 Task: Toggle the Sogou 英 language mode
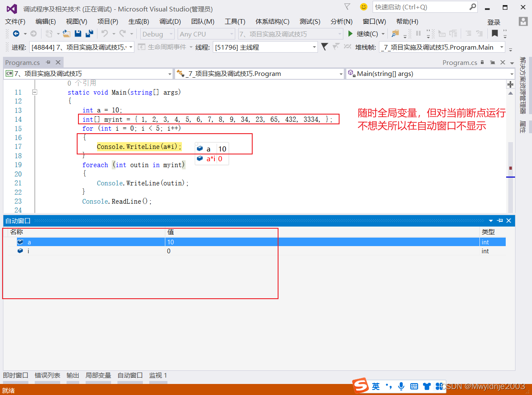[x=376, y=386]
